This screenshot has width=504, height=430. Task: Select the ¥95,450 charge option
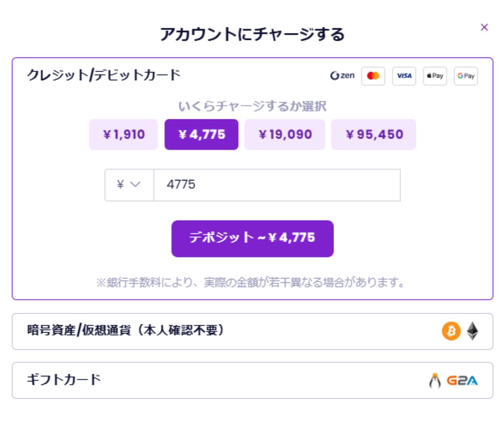point(374,134)
